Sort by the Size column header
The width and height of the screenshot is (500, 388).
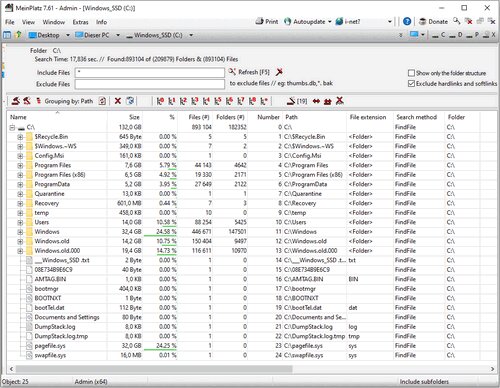[x=125, y=117]
